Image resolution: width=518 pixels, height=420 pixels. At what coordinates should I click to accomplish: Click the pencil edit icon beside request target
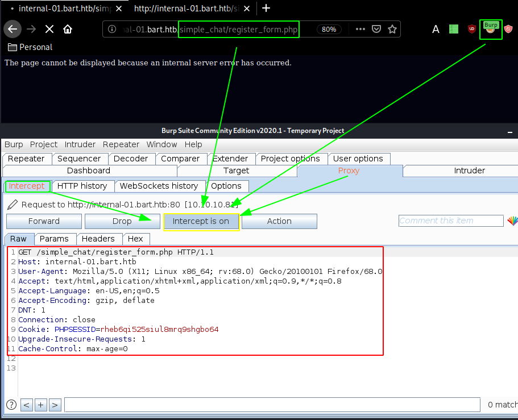tap(12, 205)
